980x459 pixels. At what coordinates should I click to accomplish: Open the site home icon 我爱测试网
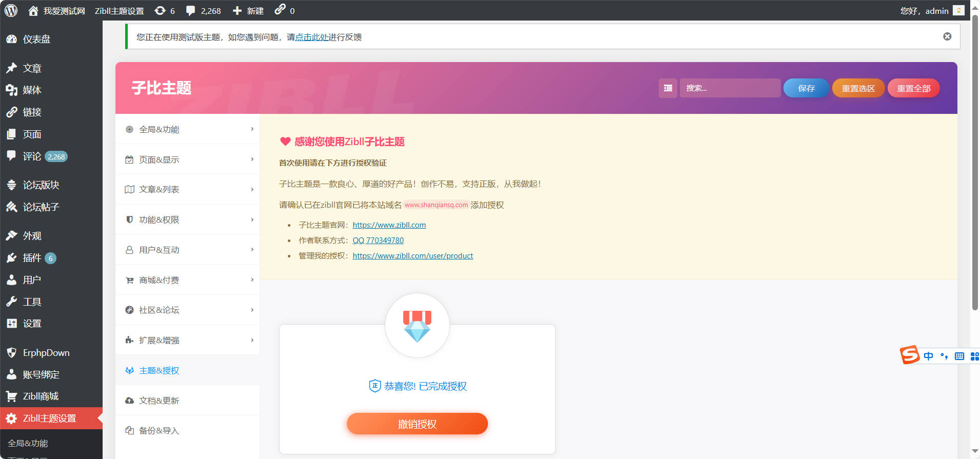[33, 11]
